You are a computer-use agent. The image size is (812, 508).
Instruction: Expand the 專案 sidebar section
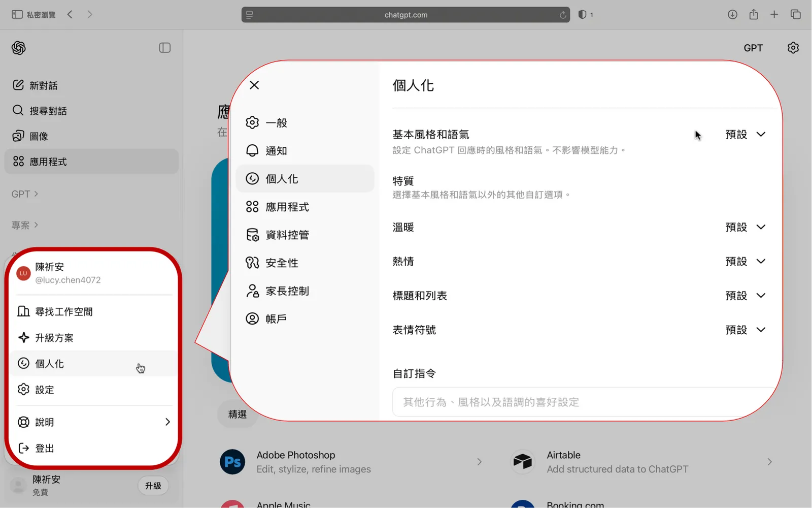click(x=24, y=225)
